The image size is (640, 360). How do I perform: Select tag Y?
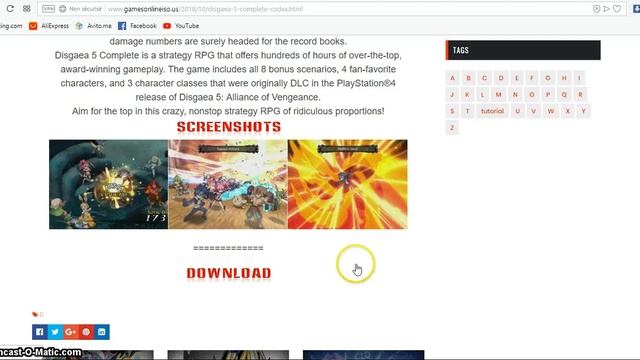[x=583, y=111]
